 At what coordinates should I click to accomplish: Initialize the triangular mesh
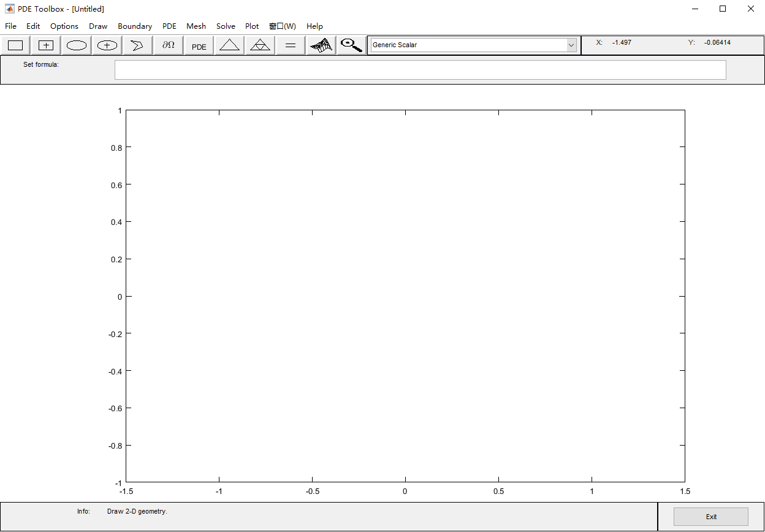tap(230, 45)
